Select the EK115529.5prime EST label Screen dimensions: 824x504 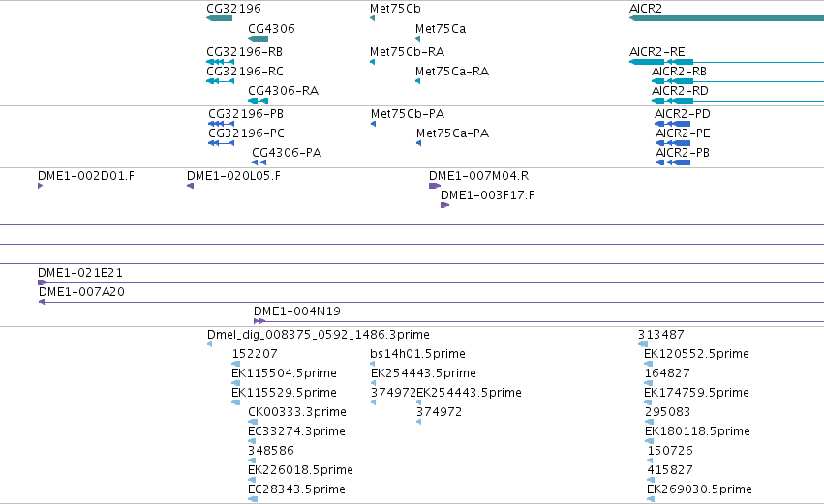tap(284, 393)
